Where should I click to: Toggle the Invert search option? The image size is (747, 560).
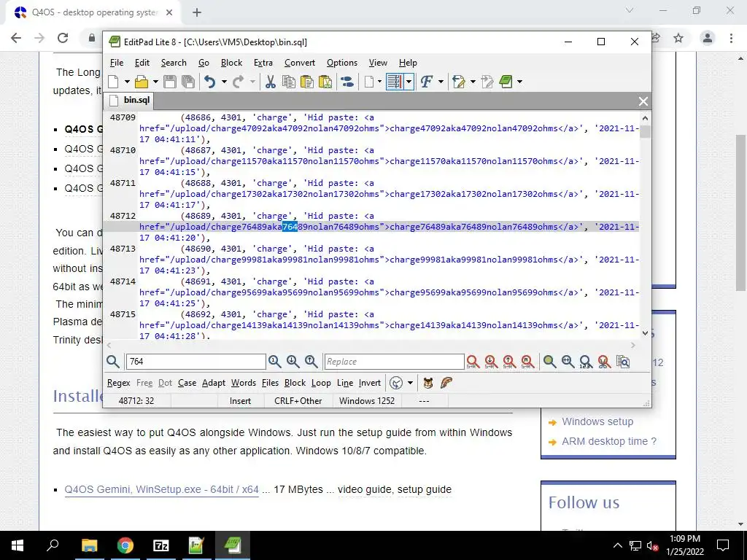[370, 383]
